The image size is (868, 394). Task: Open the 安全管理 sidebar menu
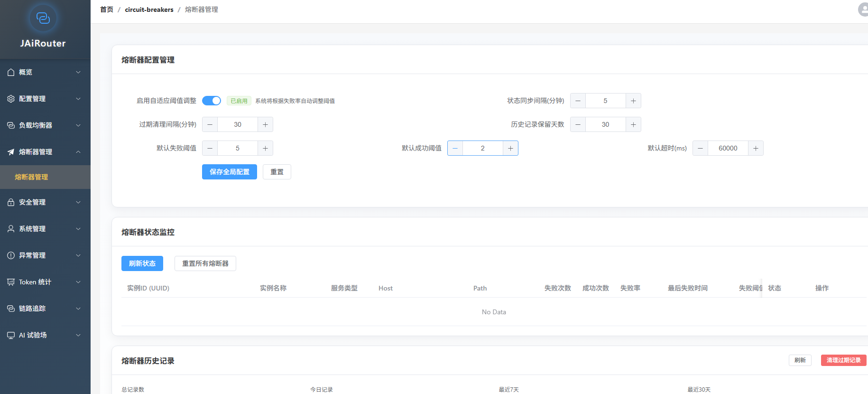click(45, 202)
